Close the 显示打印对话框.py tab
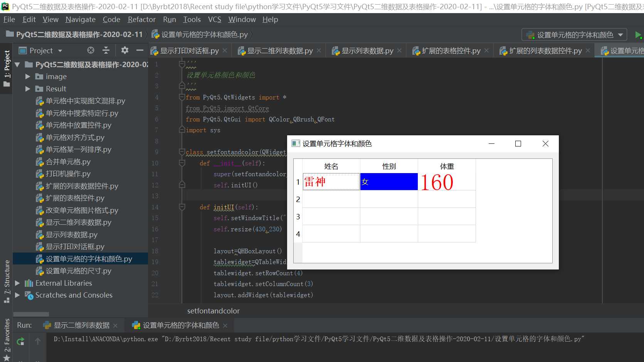The image size is (644, 362). click(225, 51)
